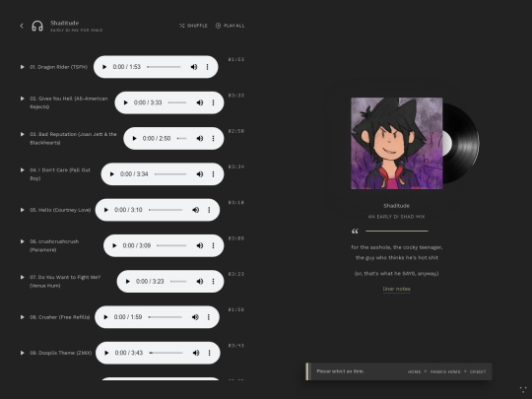The width and height of the screenshot is (532, 399).
Task: Click the 'Please select an item.' status text
Action: pyautogui.click(x=340, y=371)
